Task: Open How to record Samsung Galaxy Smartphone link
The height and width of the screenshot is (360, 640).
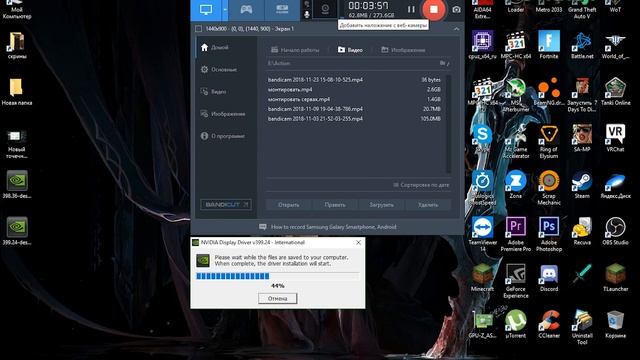Action: pyautogui.click(x=328, y=227)
